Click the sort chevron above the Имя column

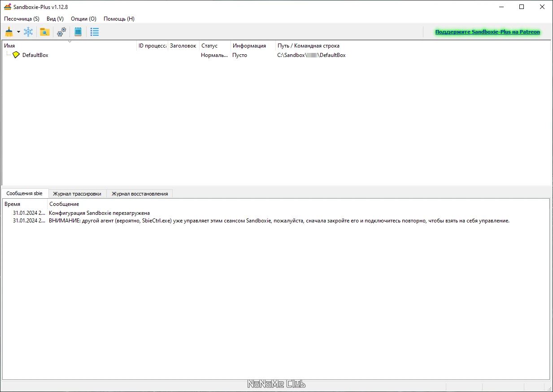coord(70,42)
